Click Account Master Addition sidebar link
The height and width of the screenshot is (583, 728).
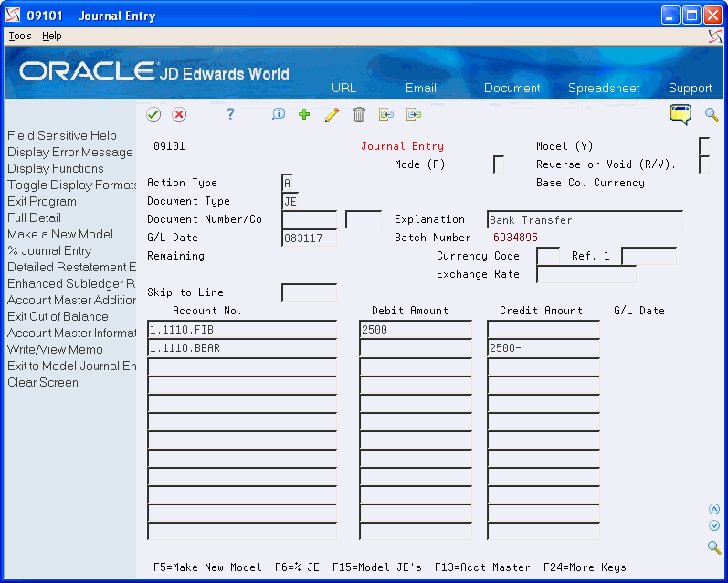(71, 300)
